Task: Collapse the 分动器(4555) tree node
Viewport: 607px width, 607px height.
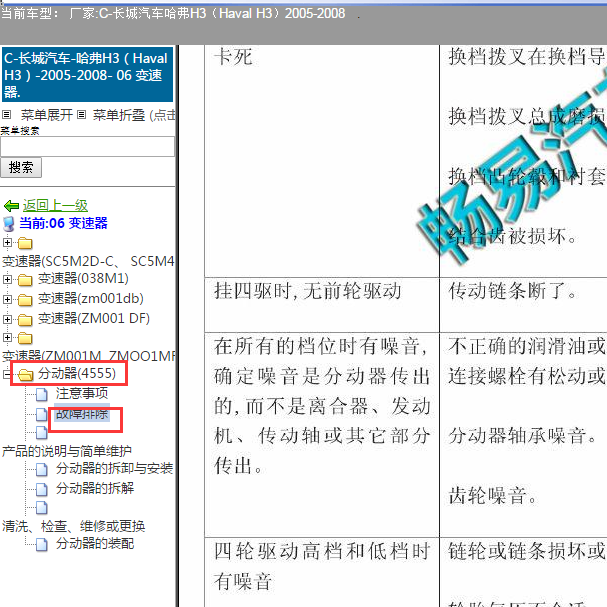Action: tap(7, 374)
